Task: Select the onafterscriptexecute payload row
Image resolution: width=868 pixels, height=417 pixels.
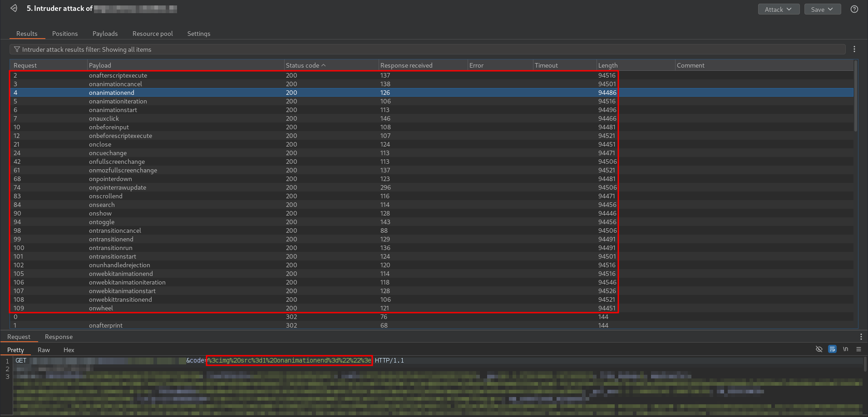Action: point(432,75)
